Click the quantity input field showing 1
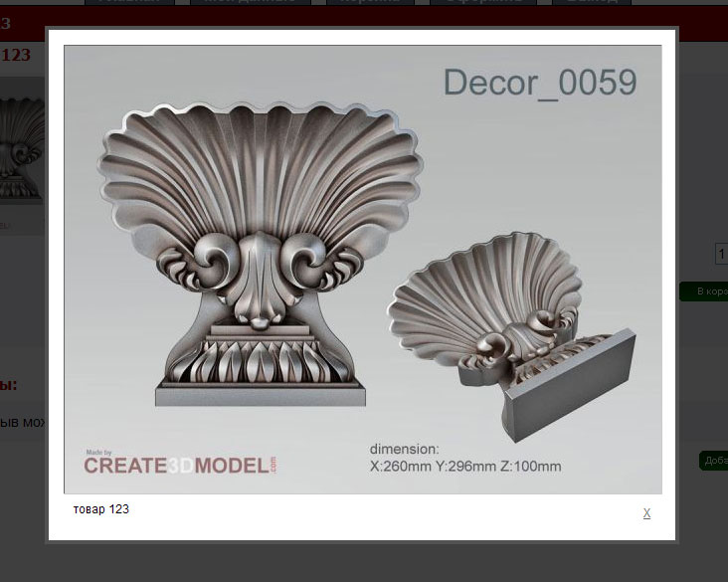Viewport: 728px width, 582px height. tap(721, 255)
